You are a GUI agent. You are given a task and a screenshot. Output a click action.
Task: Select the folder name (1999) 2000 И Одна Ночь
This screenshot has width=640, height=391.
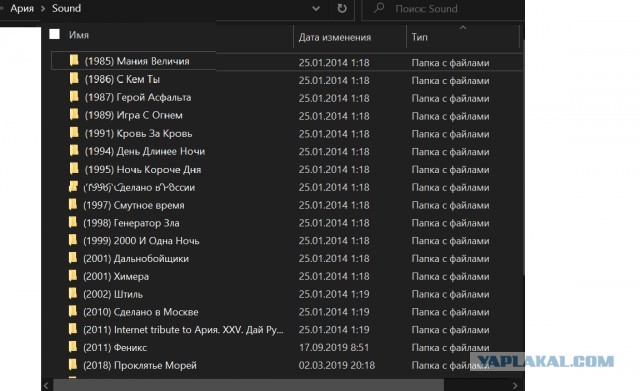[141, 241]
